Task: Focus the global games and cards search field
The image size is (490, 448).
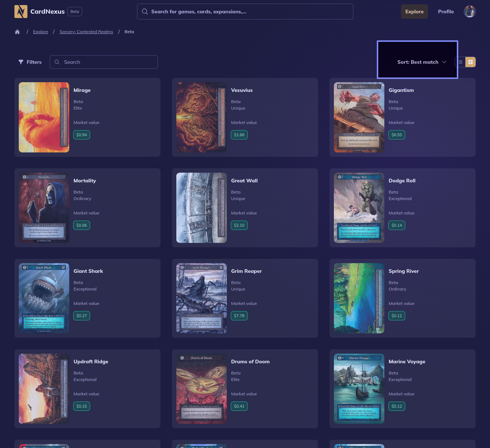Action: pos(249,12)
